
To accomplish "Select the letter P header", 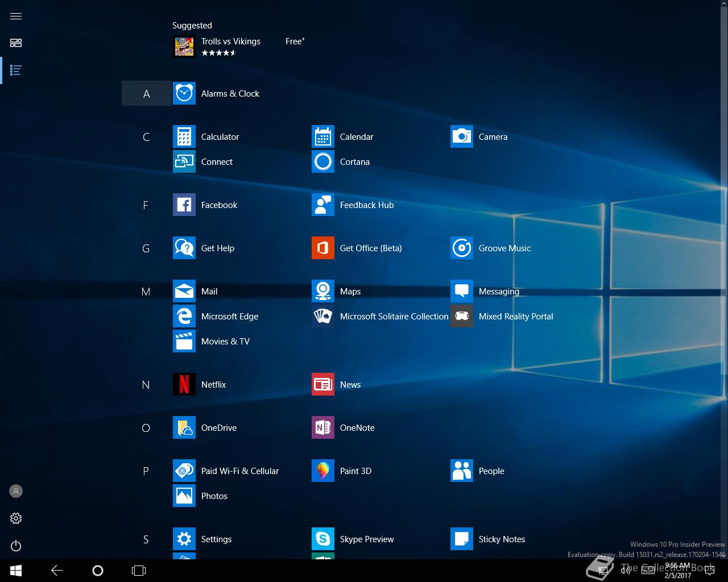I will pos(146,471).
